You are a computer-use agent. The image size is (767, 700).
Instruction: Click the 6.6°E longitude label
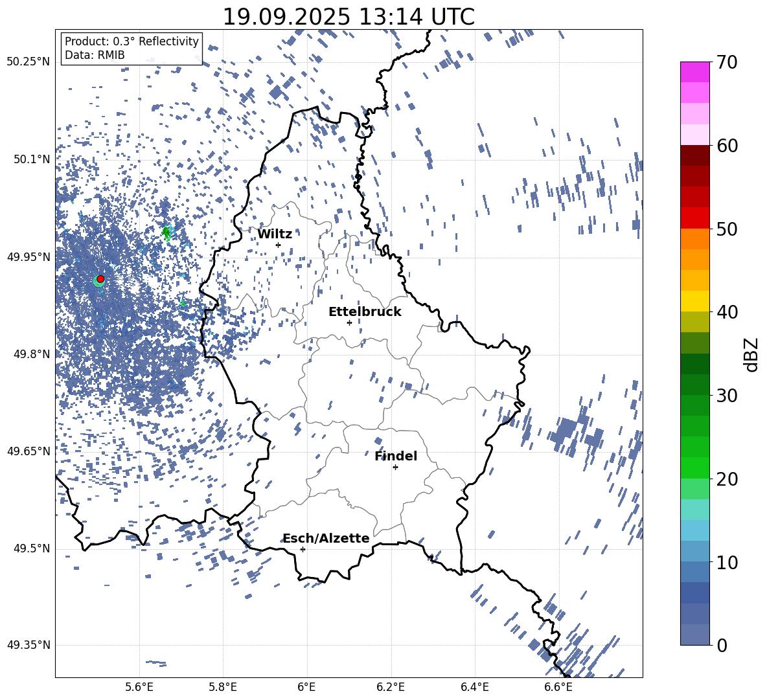558,687
